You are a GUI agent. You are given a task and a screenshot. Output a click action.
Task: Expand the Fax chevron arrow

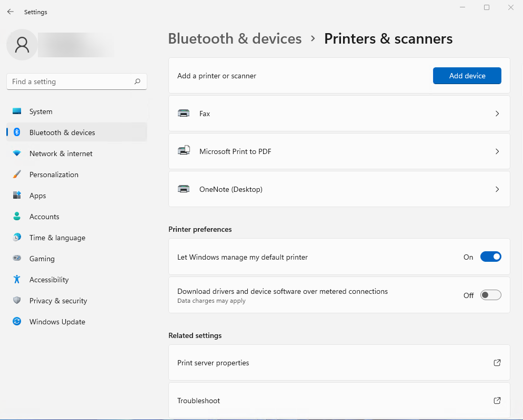[x=497, y=114]
